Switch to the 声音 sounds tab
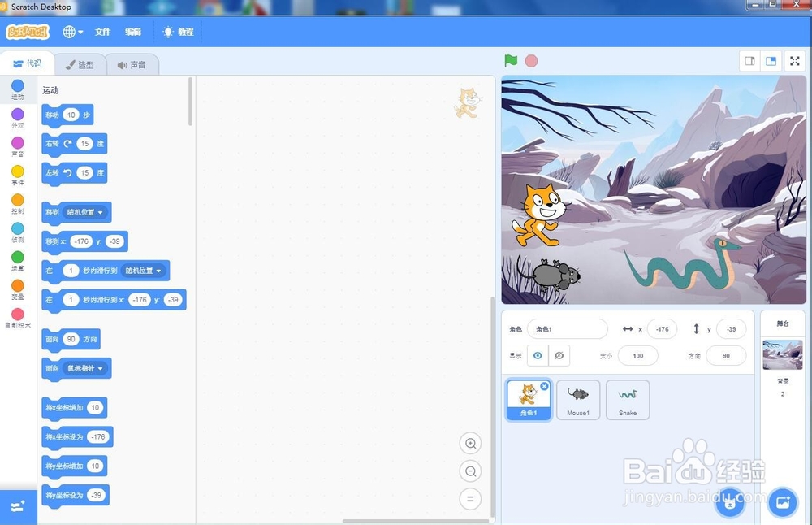 point(132,65)
